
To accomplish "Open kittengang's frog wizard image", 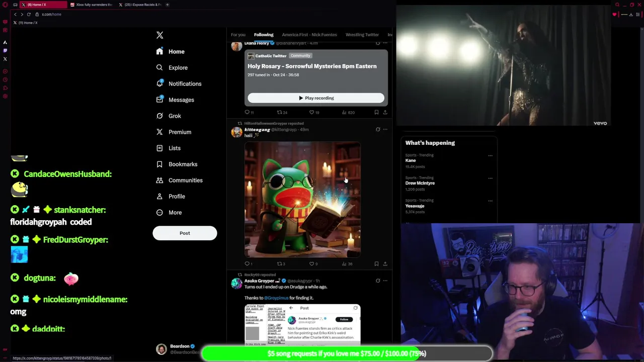I will pyautogui.click(x=302, y=200).
